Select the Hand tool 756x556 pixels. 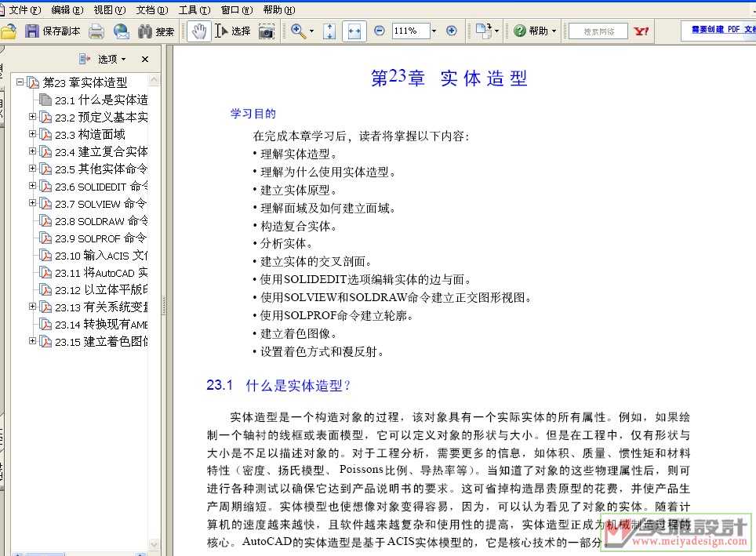click(199, 31)
